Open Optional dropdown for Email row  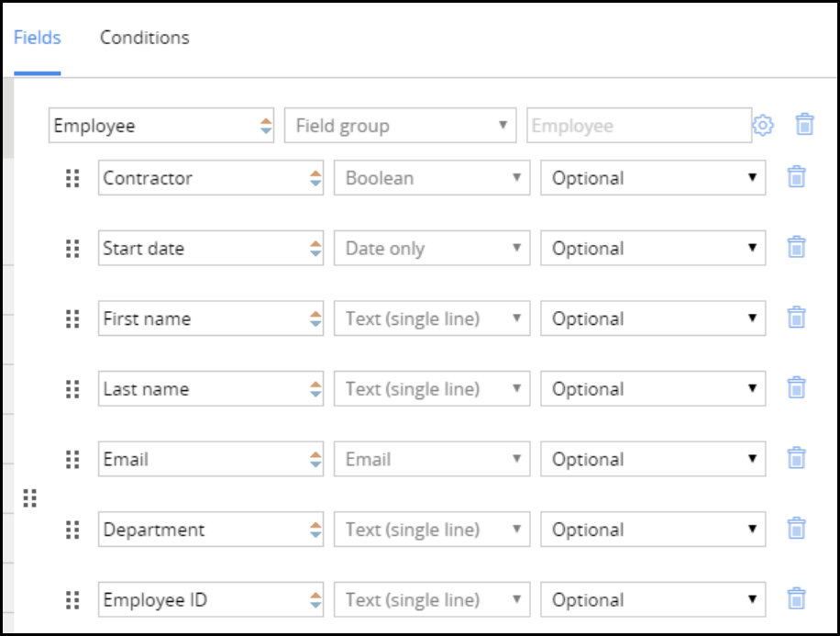652,459
